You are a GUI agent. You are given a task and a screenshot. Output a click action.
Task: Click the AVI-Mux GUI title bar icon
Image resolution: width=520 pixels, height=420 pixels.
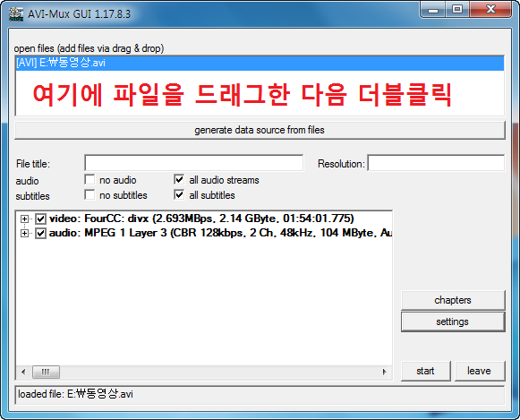pos(16,14)
